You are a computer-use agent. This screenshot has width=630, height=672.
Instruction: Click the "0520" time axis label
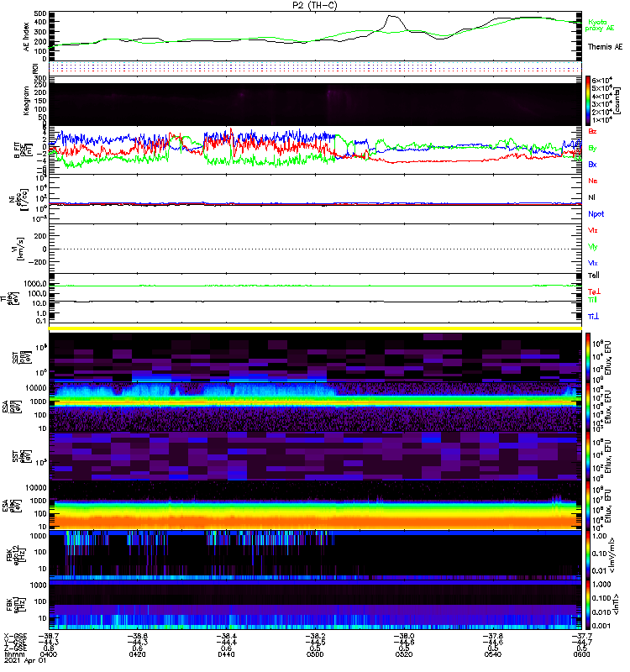(x=404, y=654)
